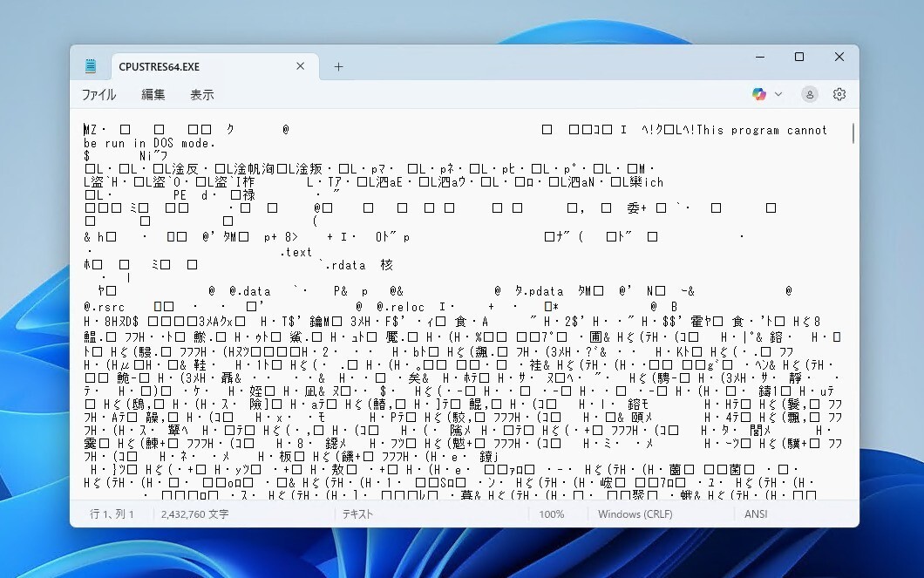924x578 pixels.
Task: Open the 編集 menu
Action: click(x=153, y=94)
